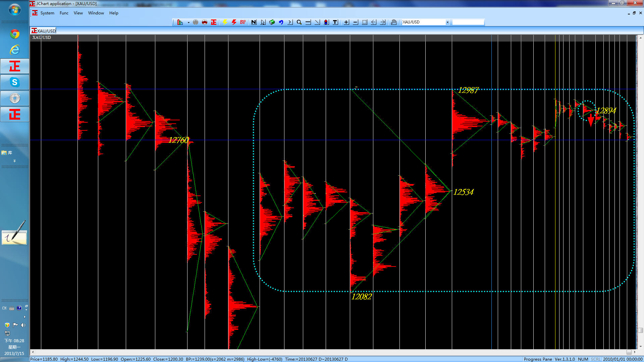644x362 pixels.
Task: Click the horizontal scrollbar left arrow
Action: (x=33, y=352)
